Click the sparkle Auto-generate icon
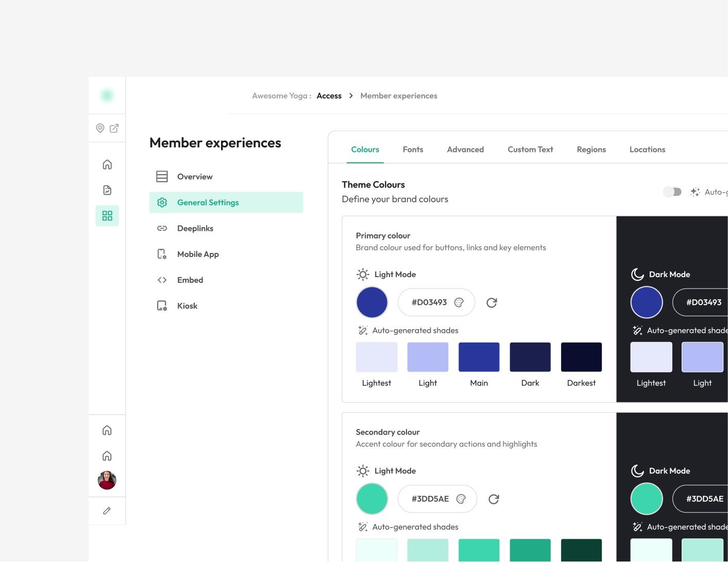The image size is (728, 562). pyautogui.click(x=695, y=192)
